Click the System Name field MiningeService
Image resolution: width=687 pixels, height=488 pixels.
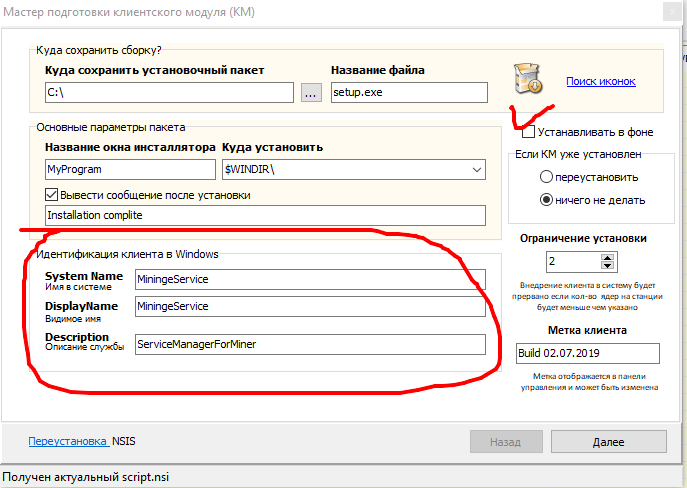click(x=310, y=279)
